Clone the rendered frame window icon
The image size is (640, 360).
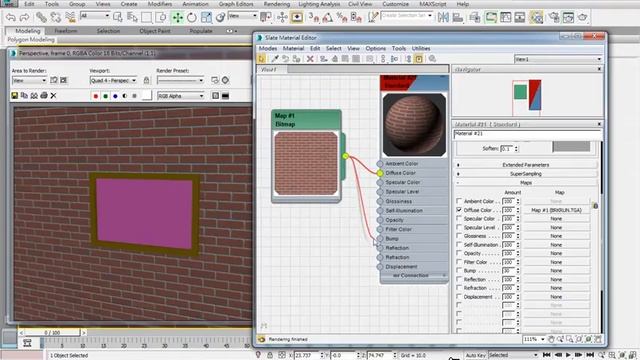point(34,96)
